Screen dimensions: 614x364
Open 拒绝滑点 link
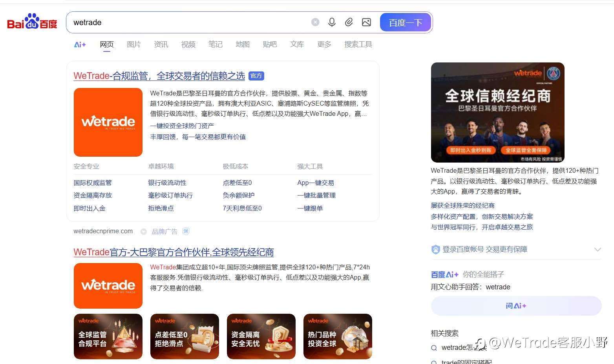pyautogui.click(x=161, y=209)
